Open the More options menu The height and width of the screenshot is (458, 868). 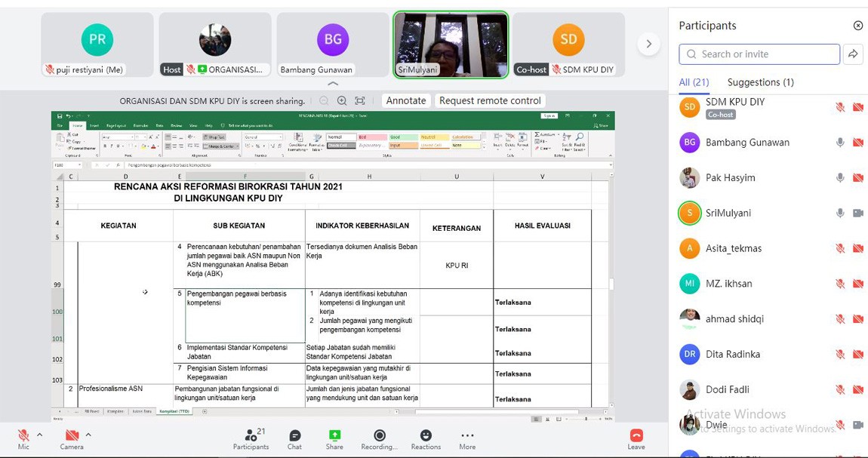[x=467, y=435]
